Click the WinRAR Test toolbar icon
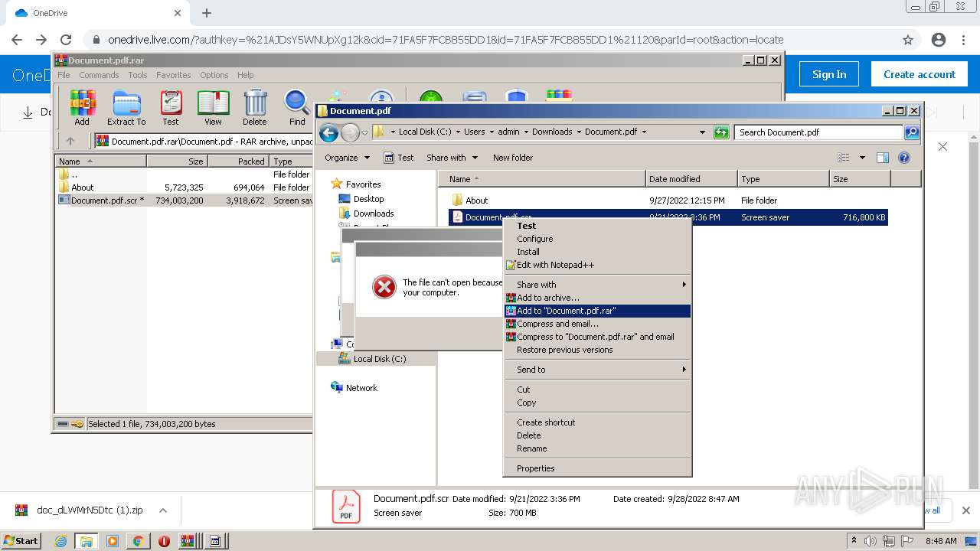 click(x=171, y=107)
